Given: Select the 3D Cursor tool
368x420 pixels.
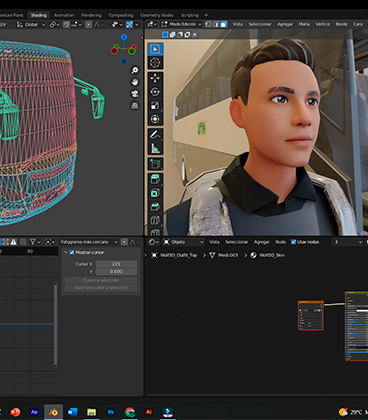Looking at the screenshot, I should (x=155, y=63).
